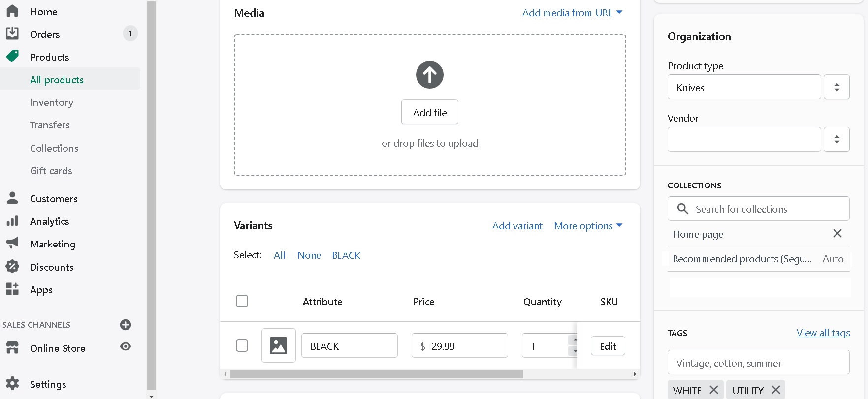Remove Home page collection with X icon

(837, 234)
